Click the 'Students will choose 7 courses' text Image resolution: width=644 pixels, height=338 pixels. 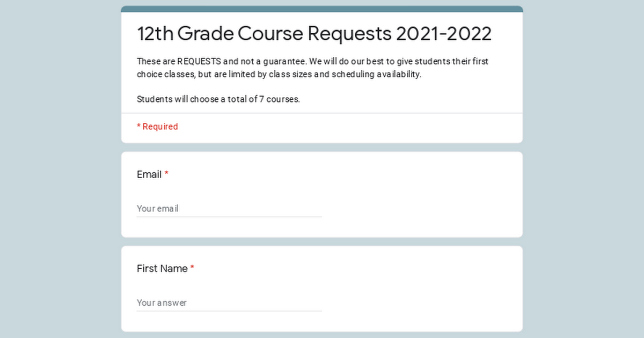coord(218,99)
